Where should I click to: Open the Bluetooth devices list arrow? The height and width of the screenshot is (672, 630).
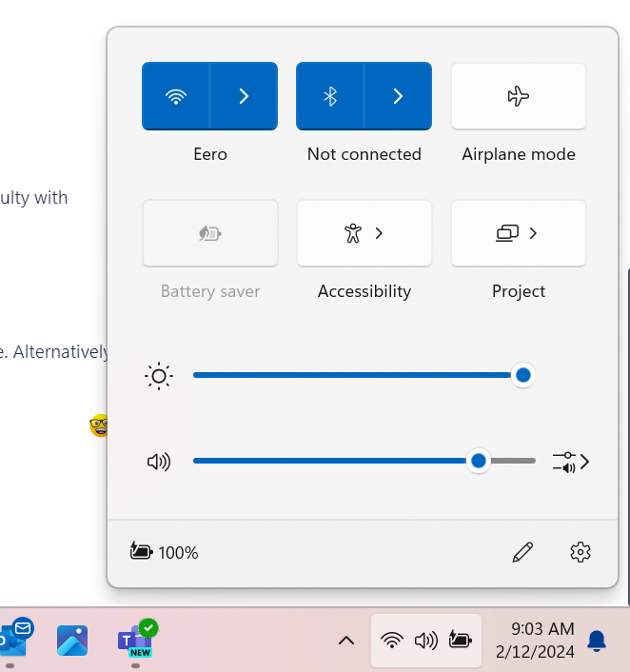pyautogui.click(x=398, y=96)
